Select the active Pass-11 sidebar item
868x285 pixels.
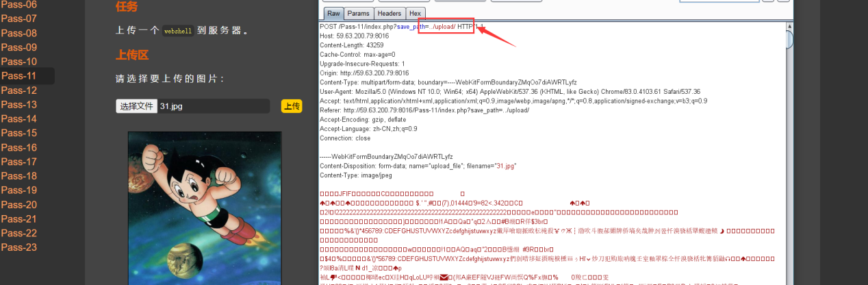pos(27,76)
